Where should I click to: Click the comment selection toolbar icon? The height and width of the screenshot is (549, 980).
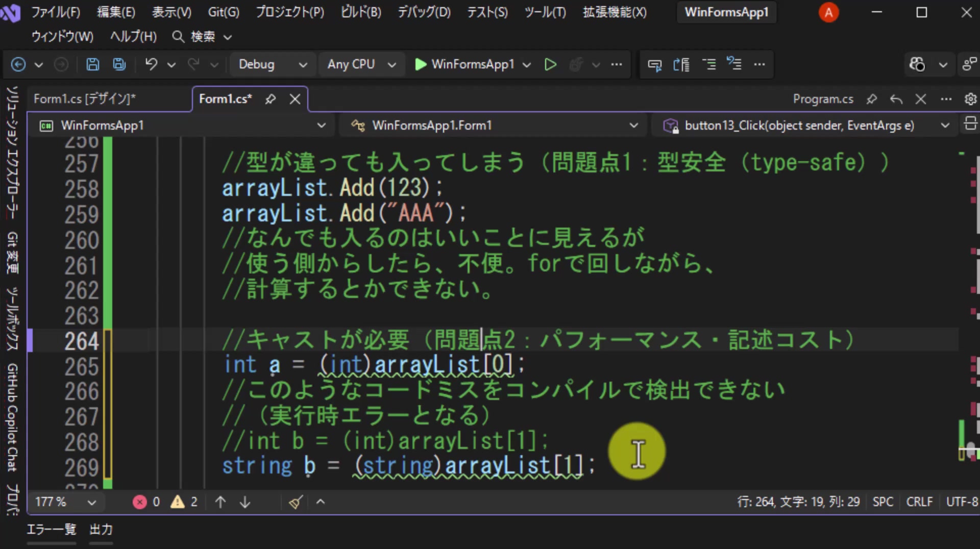709,64
